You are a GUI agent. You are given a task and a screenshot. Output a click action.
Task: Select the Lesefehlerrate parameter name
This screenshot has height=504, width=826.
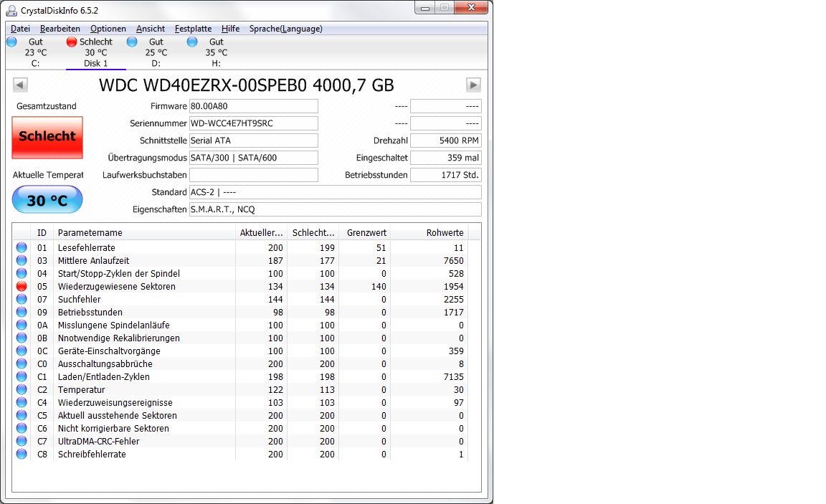86,247
